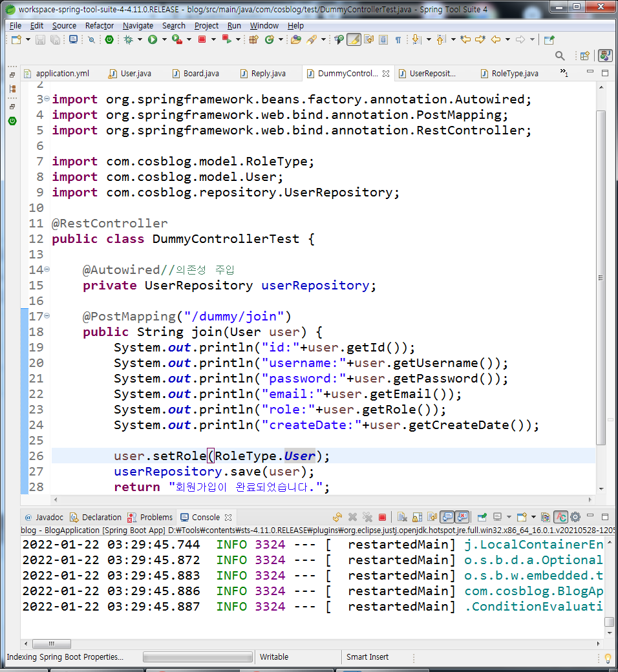The height and width of the screenshot is (672, 618).
Task: Collapse the join method fold marker
Action: [47, 316]
